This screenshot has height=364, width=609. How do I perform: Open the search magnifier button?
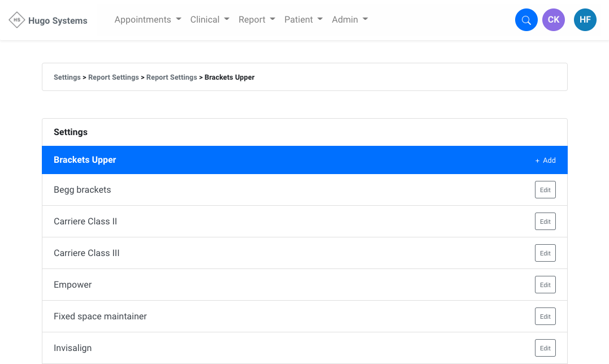click(x=526, y=20)
